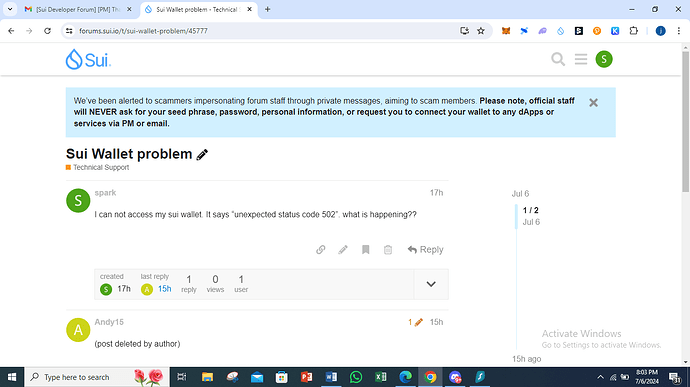This screenshot has height=387, width=690.
Task: Edit topic title with pencil icon
Action: pos(202,155)
